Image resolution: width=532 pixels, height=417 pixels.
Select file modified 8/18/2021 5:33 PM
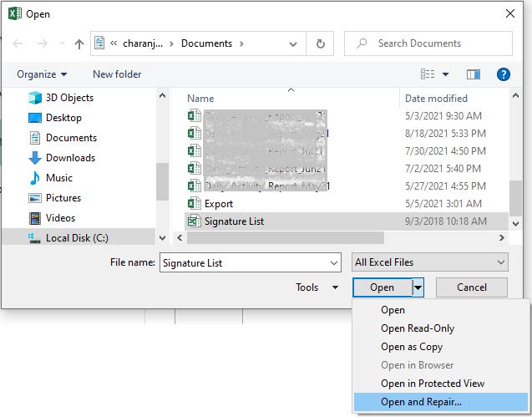445,134
